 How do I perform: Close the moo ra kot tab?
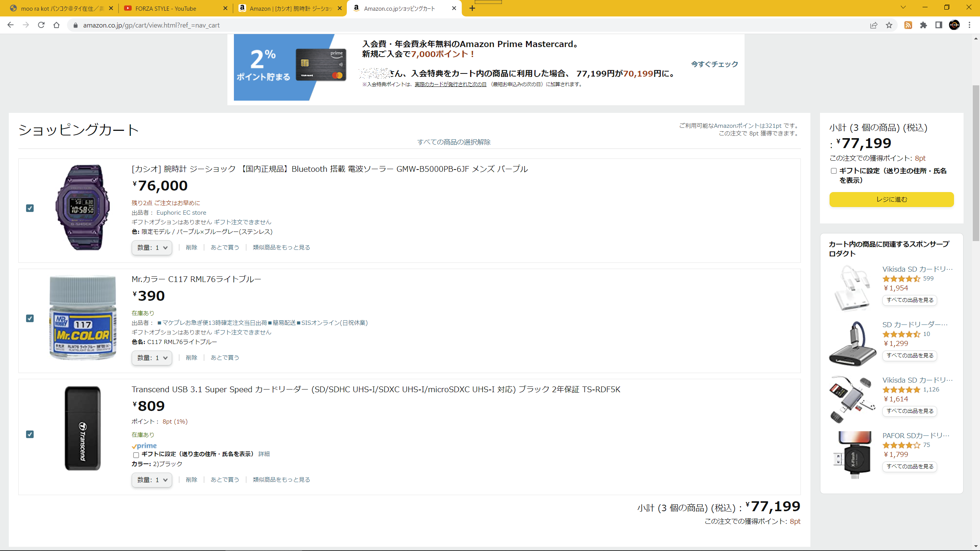coord(111,8)
